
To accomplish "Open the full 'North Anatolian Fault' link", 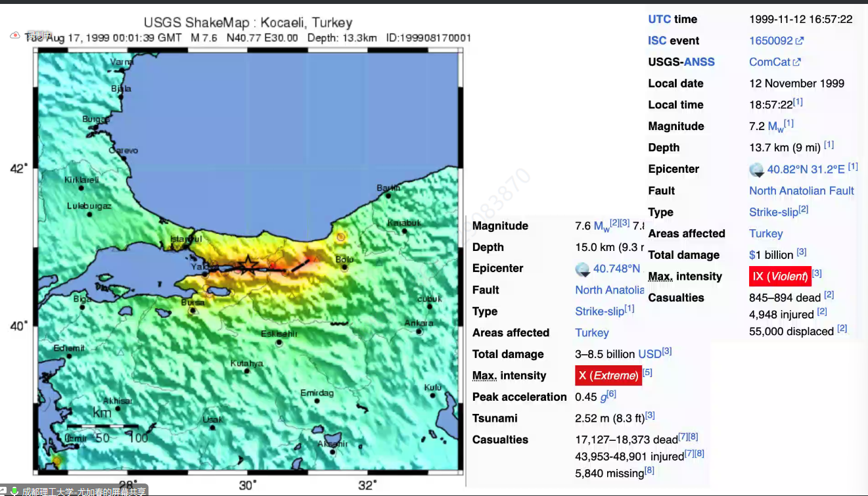I will 802,191.
